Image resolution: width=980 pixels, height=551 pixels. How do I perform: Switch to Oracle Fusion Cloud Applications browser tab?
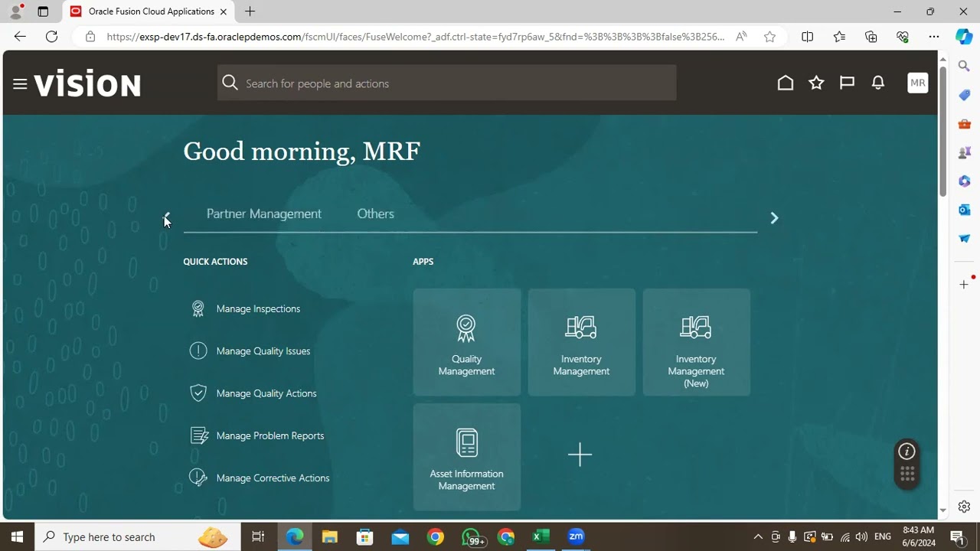pos(149,11)
